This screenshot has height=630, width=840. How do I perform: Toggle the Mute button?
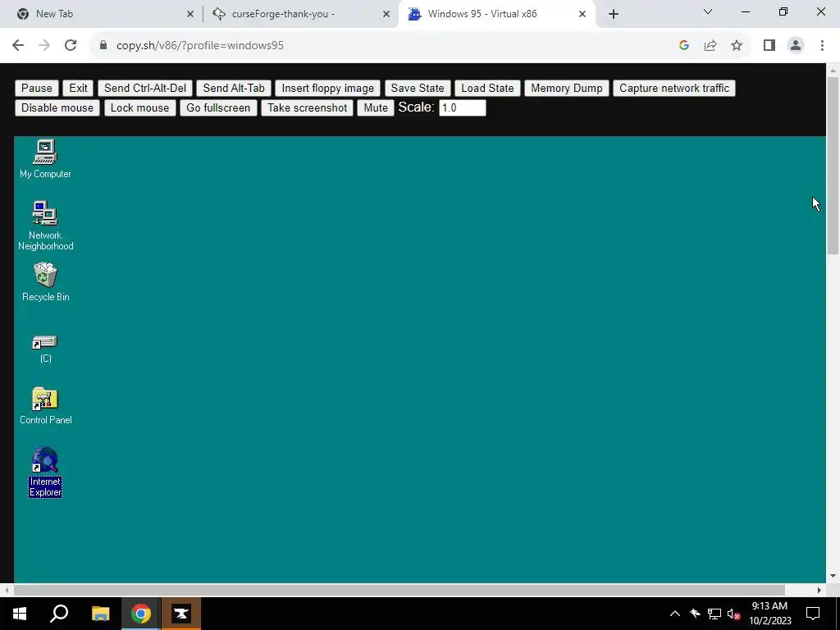point(376,107)
